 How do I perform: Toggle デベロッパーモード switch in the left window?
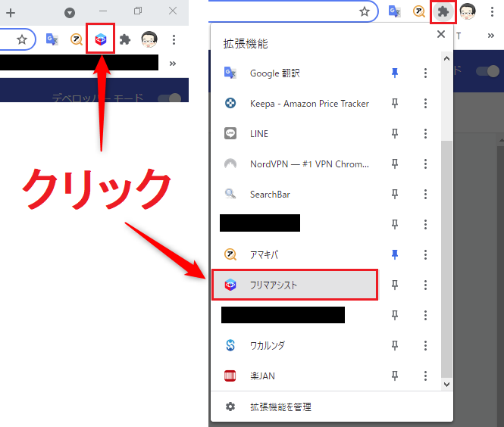click(170, 98)
